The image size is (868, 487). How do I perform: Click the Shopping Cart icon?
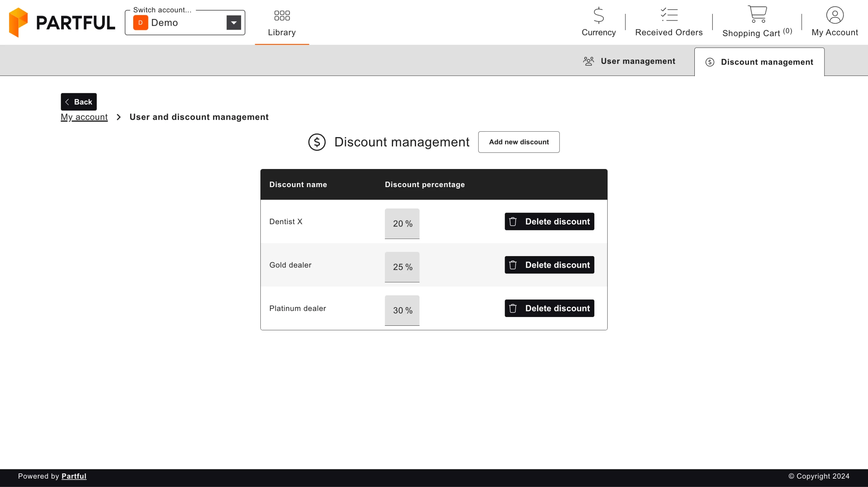point(757,14)
